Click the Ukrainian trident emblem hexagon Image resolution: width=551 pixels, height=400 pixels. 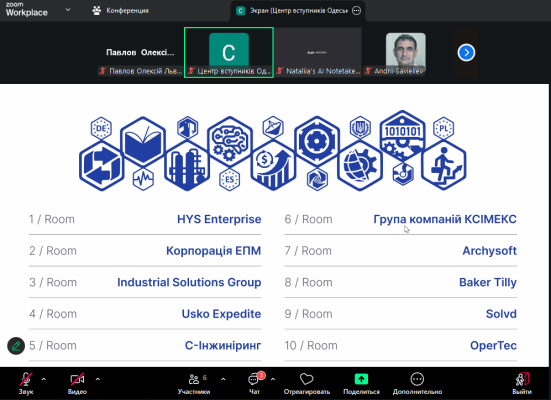click(x=360, y=128)
